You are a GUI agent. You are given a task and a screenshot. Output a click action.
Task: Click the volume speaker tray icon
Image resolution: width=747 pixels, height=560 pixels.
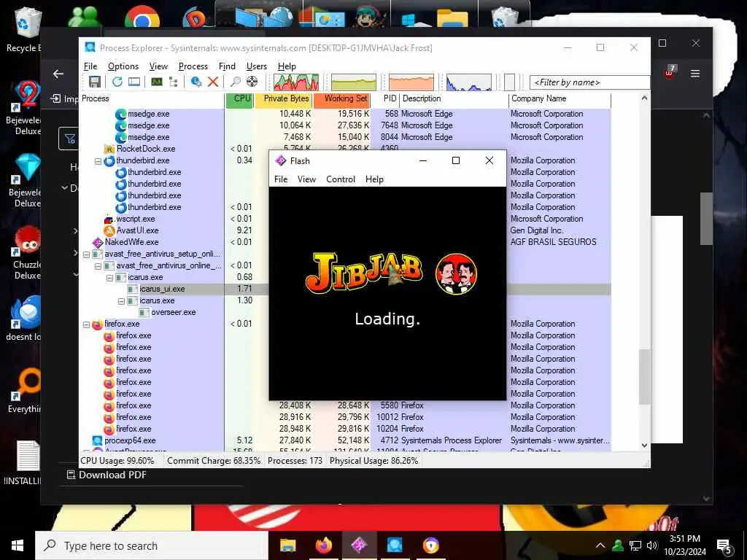point(652,545)
